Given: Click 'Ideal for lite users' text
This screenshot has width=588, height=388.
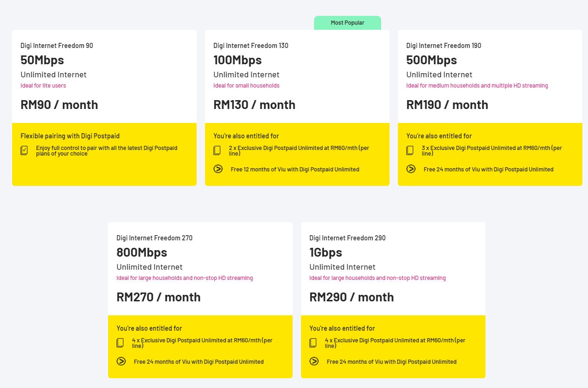Looking at the screenshot, I should pyautogui.click(x=43, y=86).
